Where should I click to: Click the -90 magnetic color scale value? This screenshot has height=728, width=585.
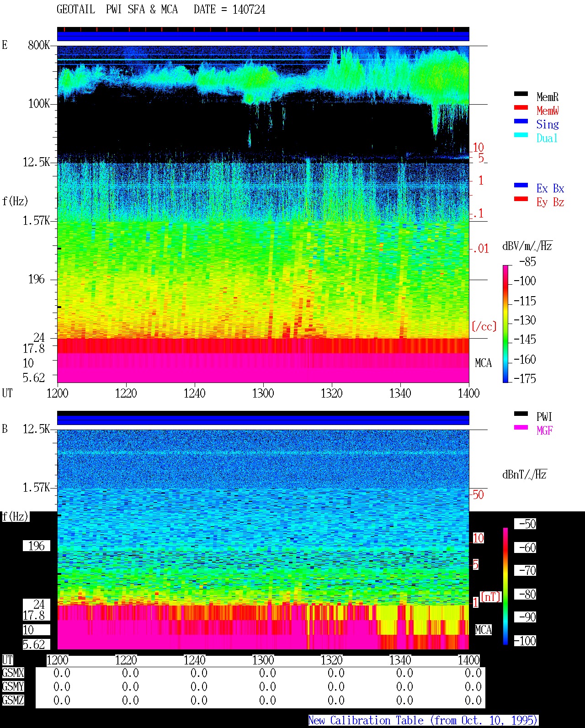pos(527,617)
